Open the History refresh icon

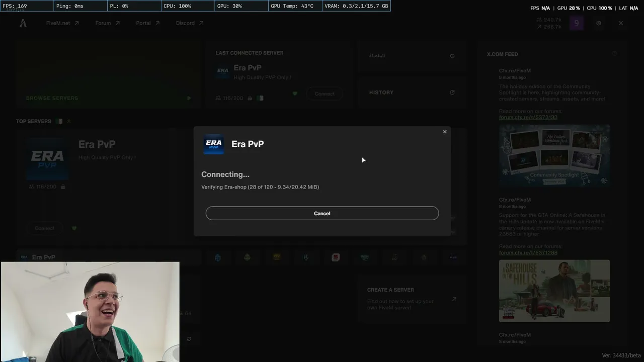click(x=452, y=93)
